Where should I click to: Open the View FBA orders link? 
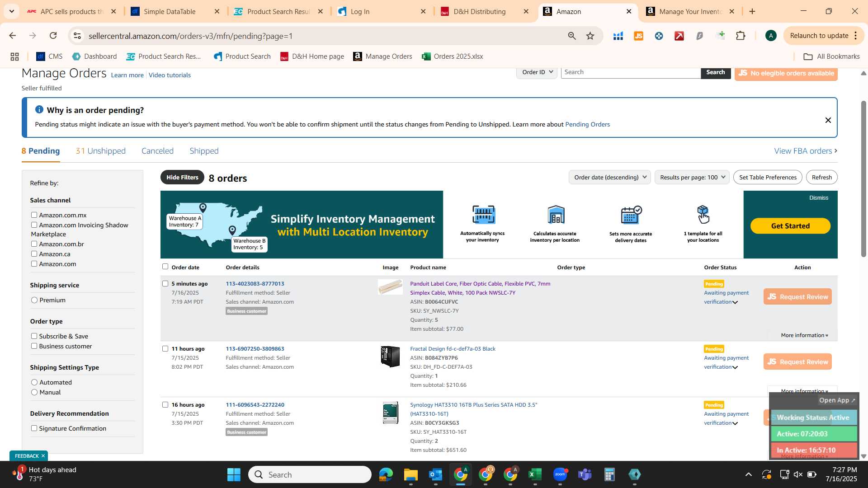coord(806,151)
